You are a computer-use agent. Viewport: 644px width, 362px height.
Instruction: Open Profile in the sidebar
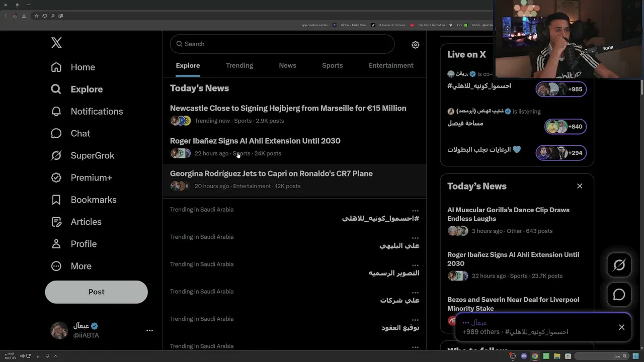pos(73,244)
